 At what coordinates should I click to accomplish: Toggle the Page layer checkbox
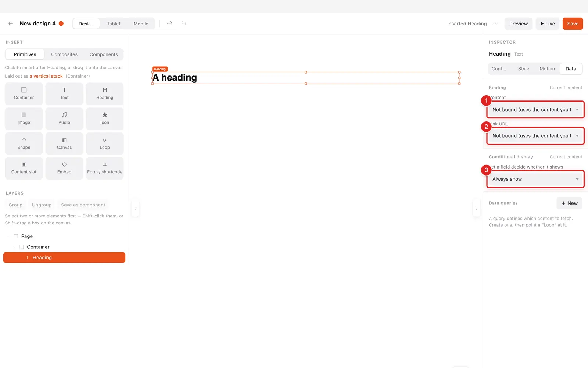point(16,236)
